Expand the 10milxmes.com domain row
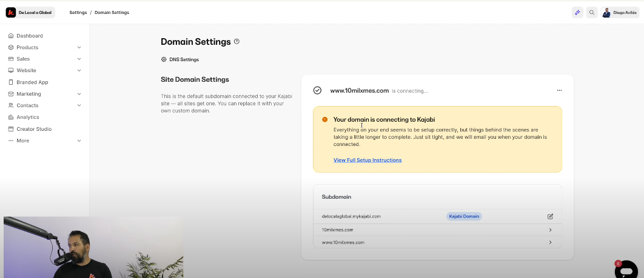Image resolution: width=644 pixels, height=278 pixels. click(x=550, y=230)
